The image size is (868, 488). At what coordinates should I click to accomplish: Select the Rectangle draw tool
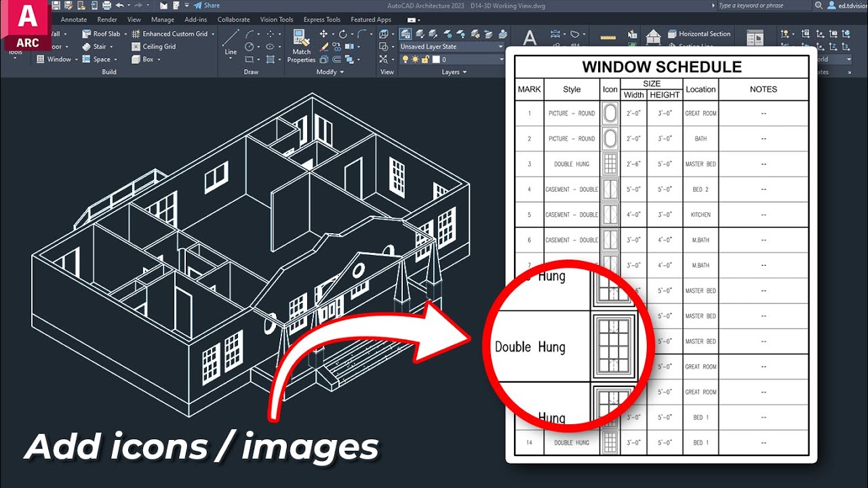(x=250, y=60)
